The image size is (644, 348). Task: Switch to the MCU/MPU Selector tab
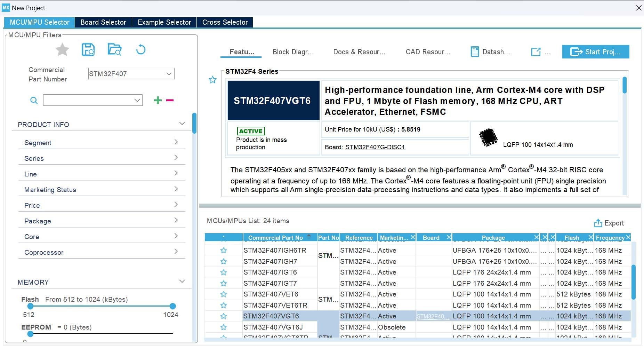tap(40, 22)
